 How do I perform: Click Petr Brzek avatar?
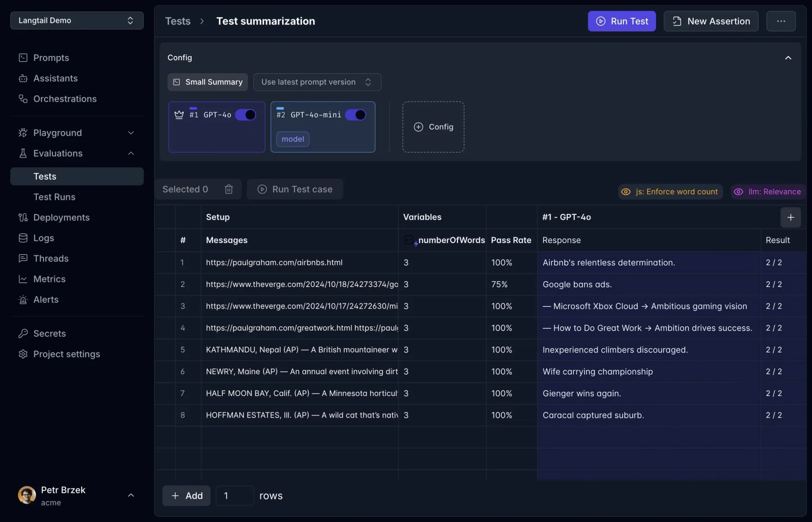[27, 495]
